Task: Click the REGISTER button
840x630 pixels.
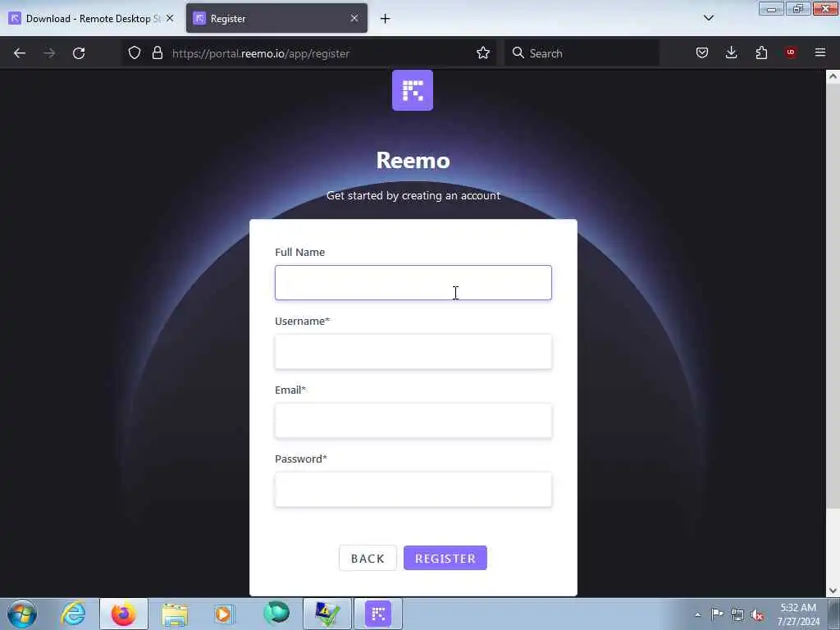Action: [x=445, y=558]
